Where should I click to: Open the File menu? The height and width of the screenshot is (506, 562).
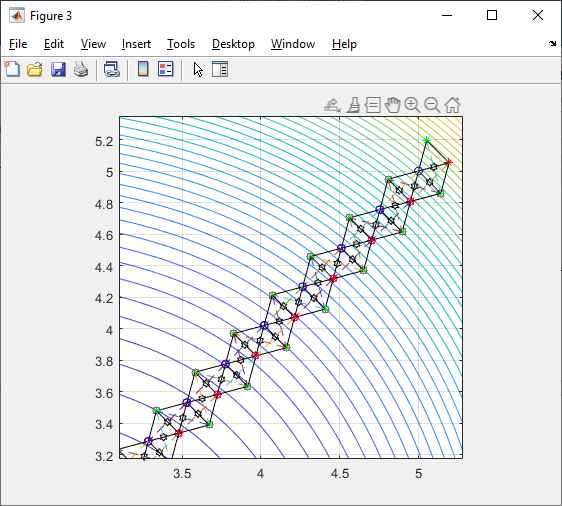click(x=18, y=44)
